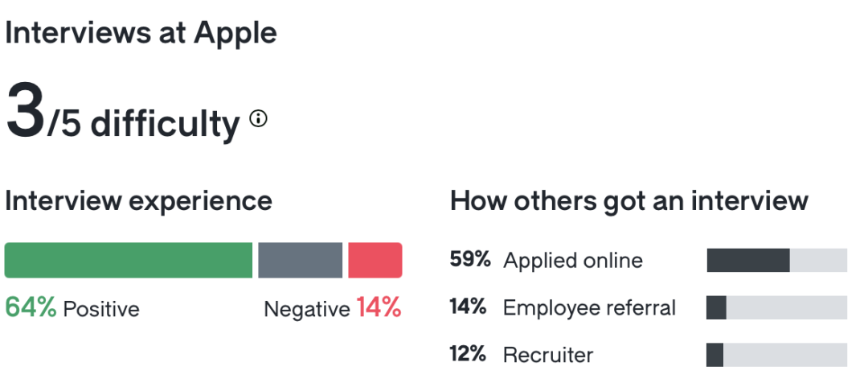Viewport: 868px width, 383px height.
Task: Select the Recruiter label
Action: (x=547, y=355)
